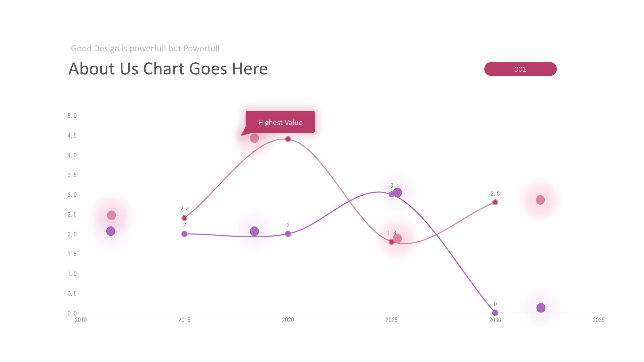The image size is (644, 362).
Task: Click the purple line marker above 2020
Action: 288,234
